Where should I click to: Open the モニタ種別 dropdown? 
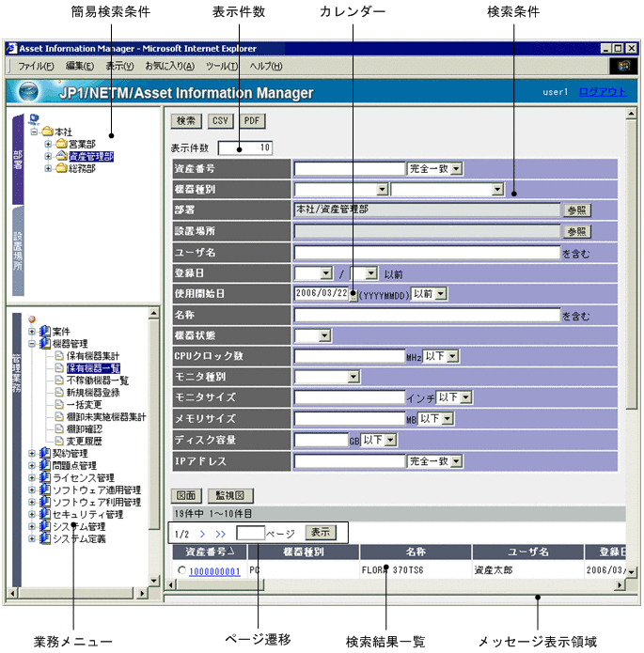tap(353, 378)
